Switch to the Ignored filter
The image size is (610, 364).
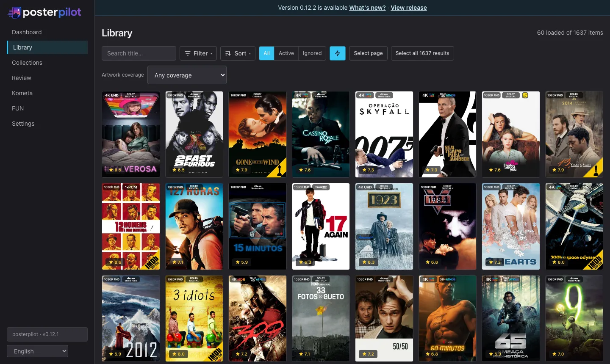[x=312, y=53]
